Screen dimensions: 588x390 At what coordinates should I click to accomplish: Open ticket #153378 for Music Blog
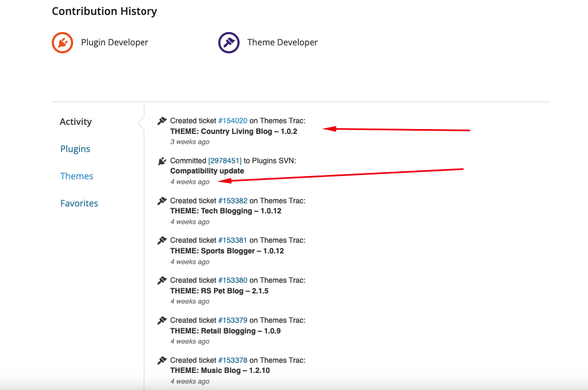coord(233,360)
